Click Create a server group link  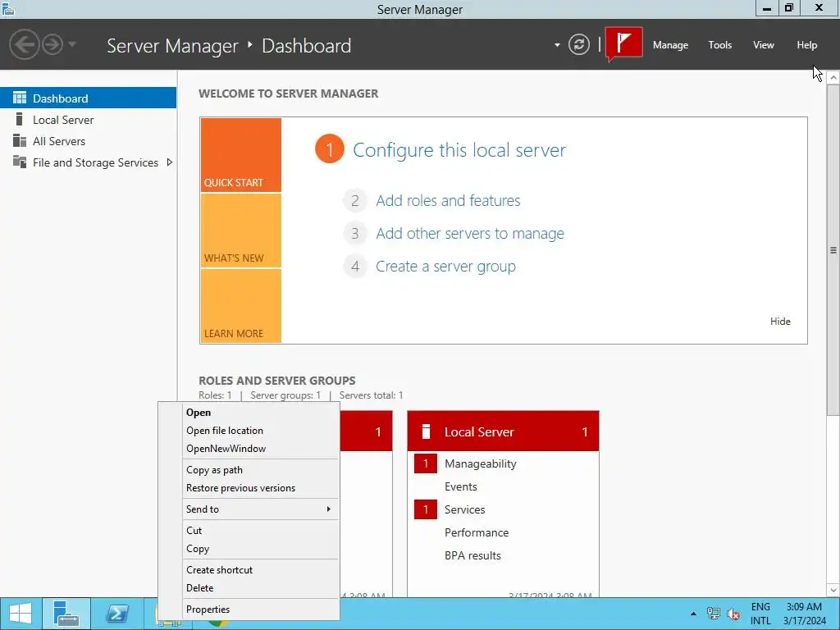tap(445, 267)
